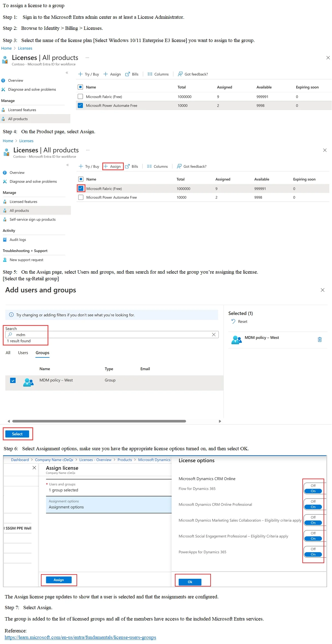Turn Flow for Dynamics 365 toggle Off

tap(313, 486)
